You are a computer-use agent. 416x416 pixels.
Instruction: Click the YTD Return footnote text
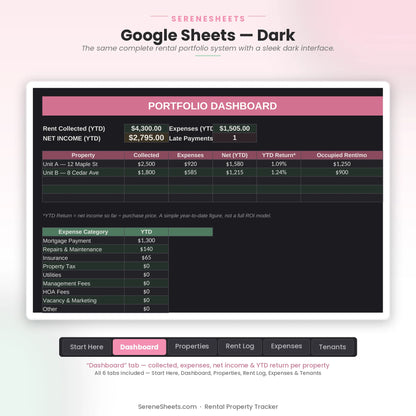(157, 216)
